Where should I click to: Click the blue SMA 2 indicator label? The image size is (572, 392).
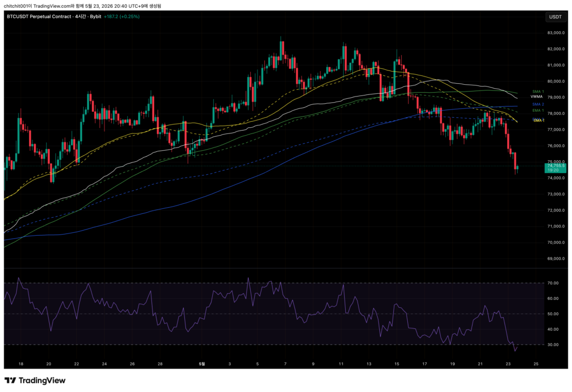pos(538,104)
